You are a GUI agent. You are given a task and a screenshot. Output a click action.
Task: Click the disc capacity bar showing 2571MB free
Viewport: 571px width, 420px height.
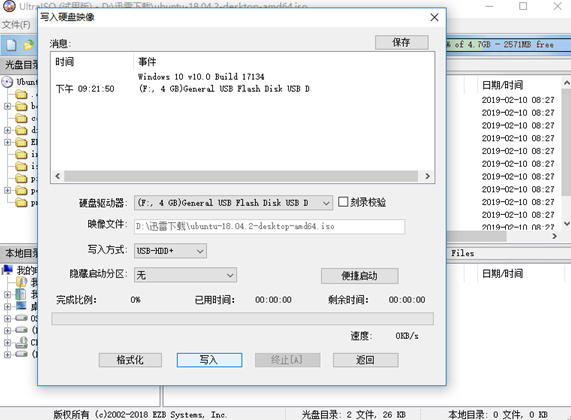coord(508,44)
